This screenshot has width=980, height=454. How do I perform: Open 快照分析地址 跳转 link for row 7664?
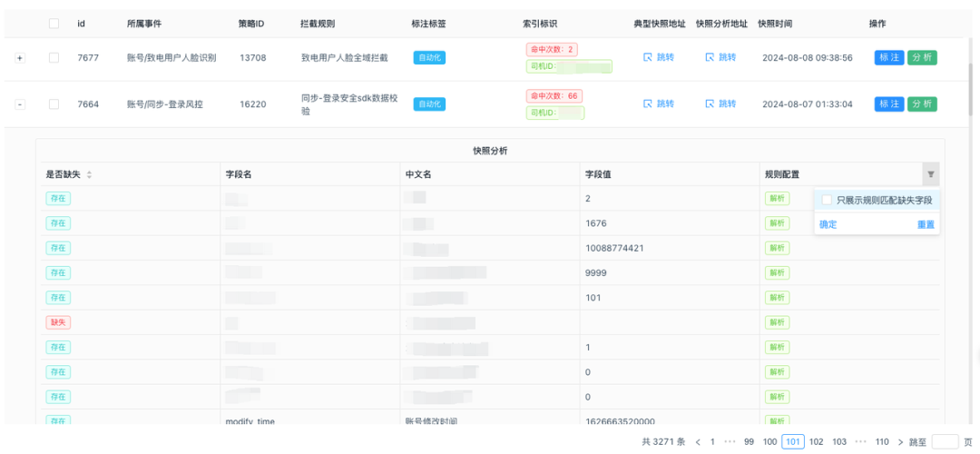point(720,104)
